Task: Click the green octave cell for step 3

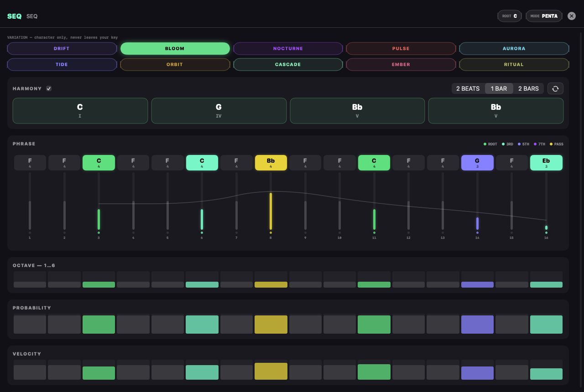Action: (99, 279)
